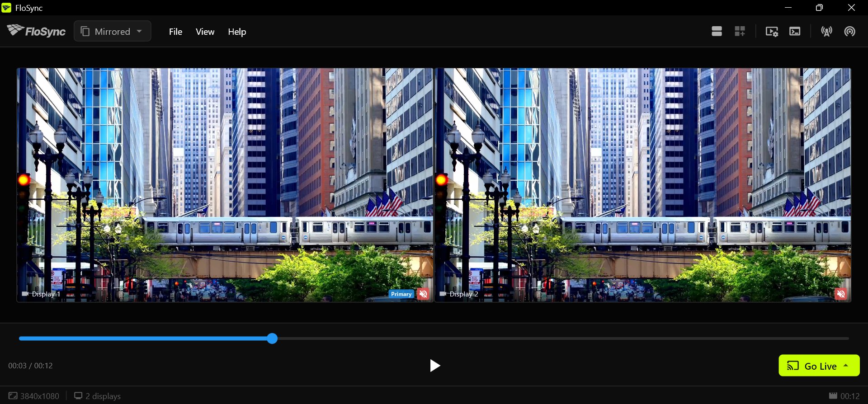Image resolution: width=868 pixels, height=404 pixels.
Task: Click the Primary badge on Display 1
Action: click(401, 294)
